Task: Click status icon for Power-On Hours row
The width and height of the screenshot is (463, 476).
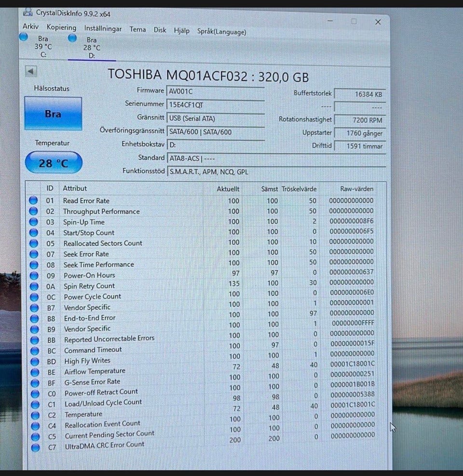Action: [34, 276]
